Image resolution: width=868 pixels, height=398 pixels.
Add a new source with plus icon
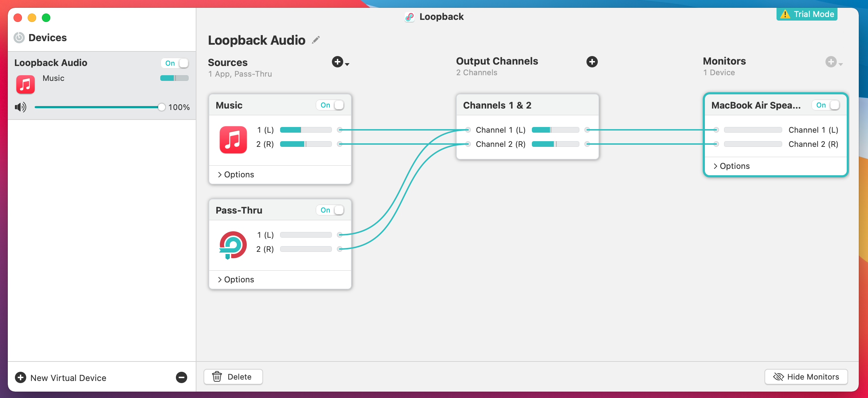coord(338,62)
